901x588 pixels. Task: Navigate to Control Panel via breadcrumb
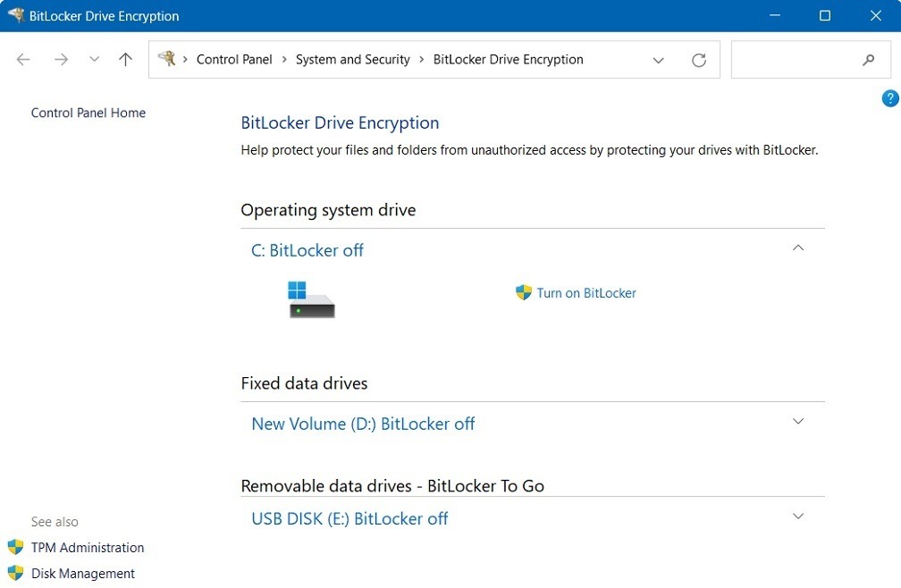click(x=234, y=59)
